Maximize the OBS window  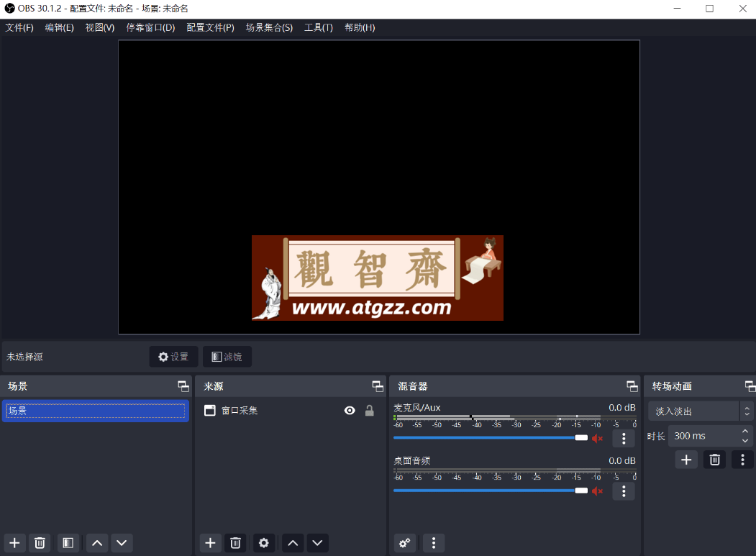pos(709,8)
